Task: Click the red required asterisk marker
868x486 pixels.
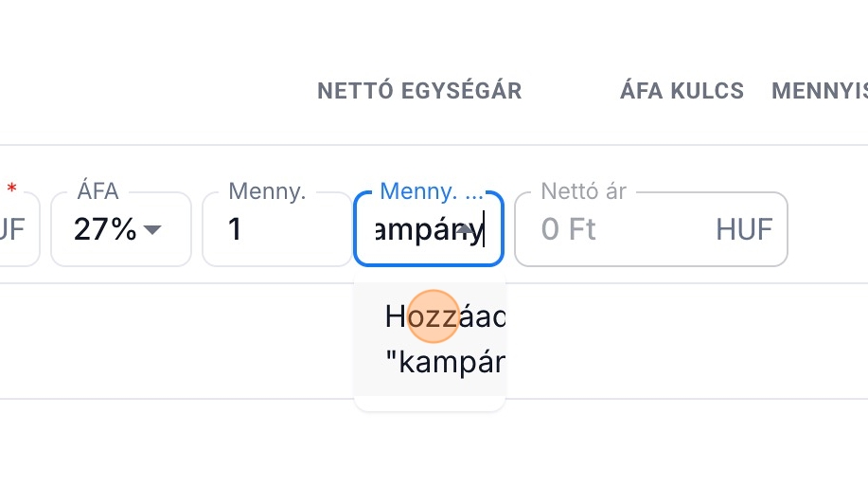Action: [11, 190]
